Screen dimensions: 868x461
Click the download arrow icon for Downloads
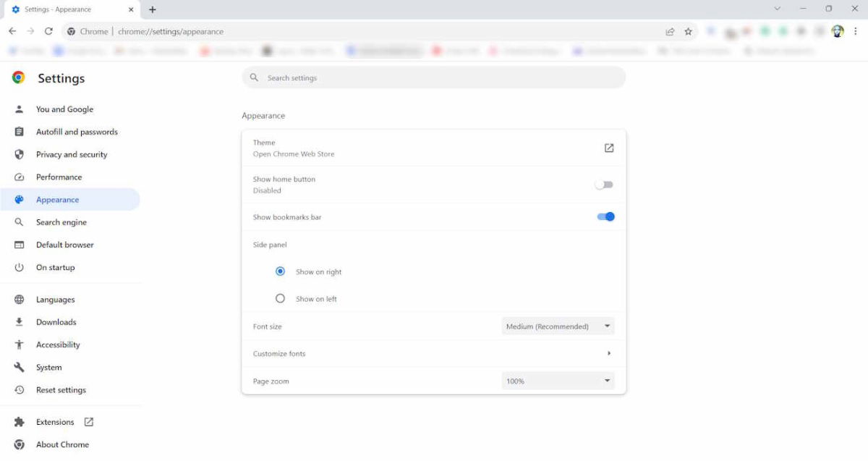[x=20, y=322]
